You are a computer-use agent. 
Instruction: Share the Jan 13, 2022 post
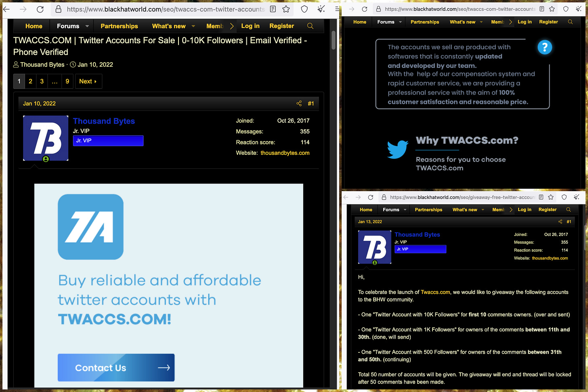pyautogui.click(x=560, y=221)
